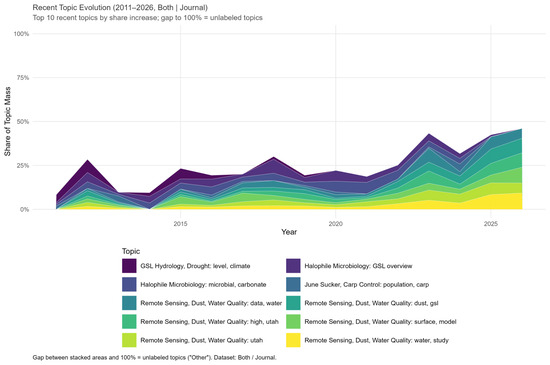The height and width of the screenshot is (365, 550).
Task: Click the 2025 x-axis tick label
Action: pos(491,224)
